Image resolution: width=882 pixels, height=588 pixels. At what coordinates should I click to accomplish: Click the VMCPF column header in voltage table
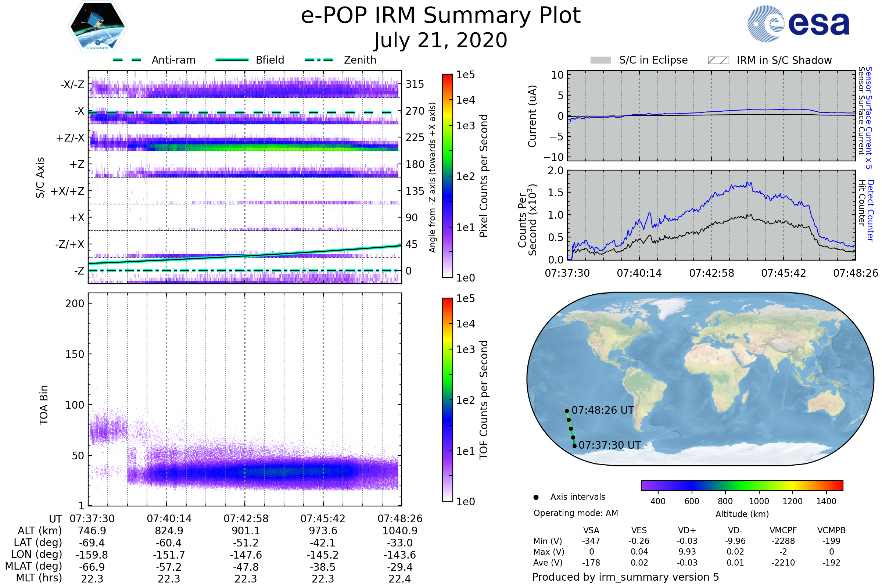783,530
